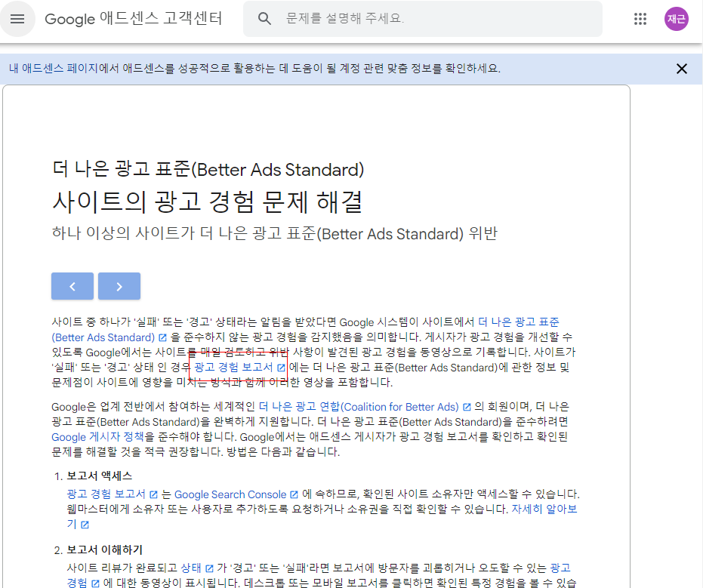The image size is (703, 588).
Task: Open 내 애드센스 페이지 link in banner
Action: coord(54,69)
